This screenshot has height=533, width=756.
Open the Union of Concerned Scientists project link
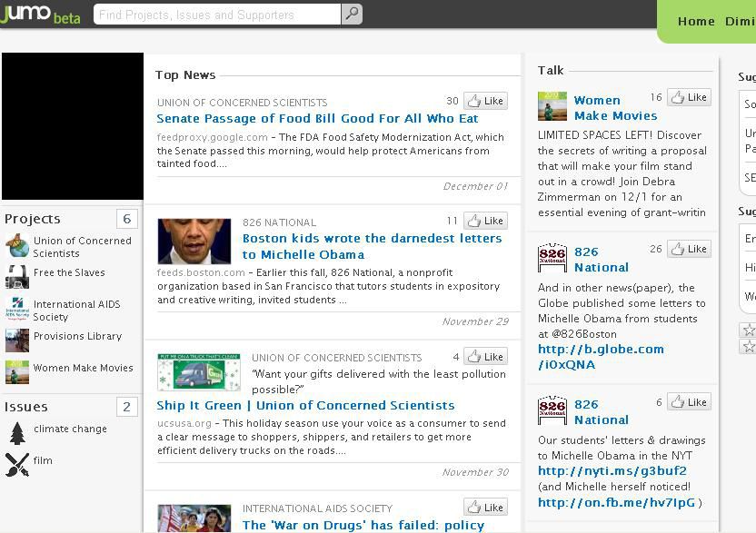coord(82,247)
